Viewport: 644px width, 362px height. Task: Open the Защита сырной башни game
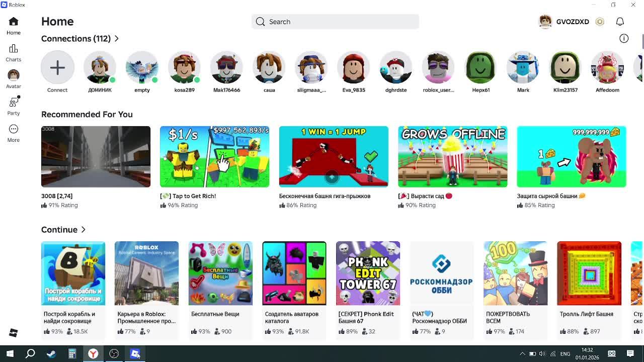(572, 156)
